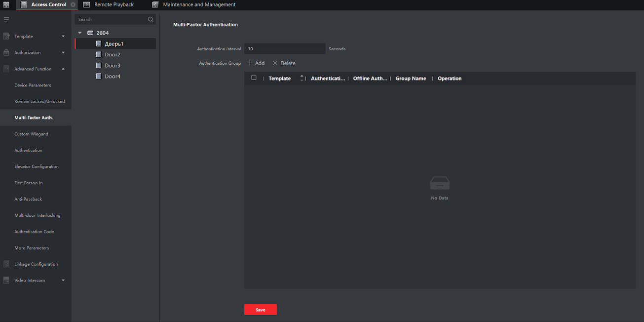The width and height of the screenshot is (644, 322).
Task: Expand the Authorization sidebar section
Action: click(x=63, y=53)
